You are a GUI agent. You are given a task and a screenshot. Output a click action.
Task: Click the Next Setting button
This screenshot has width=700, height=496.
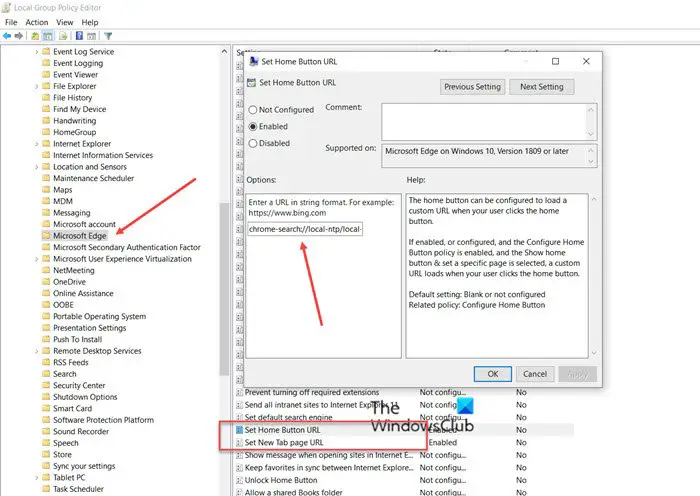tap(542, 87)
